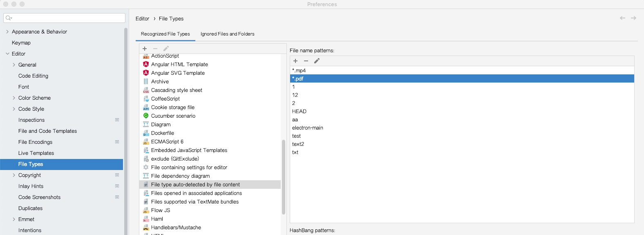This screenshot has width=644, height=235.
Task: Click the Angular HTML Template icon
Action: (146, 64)
